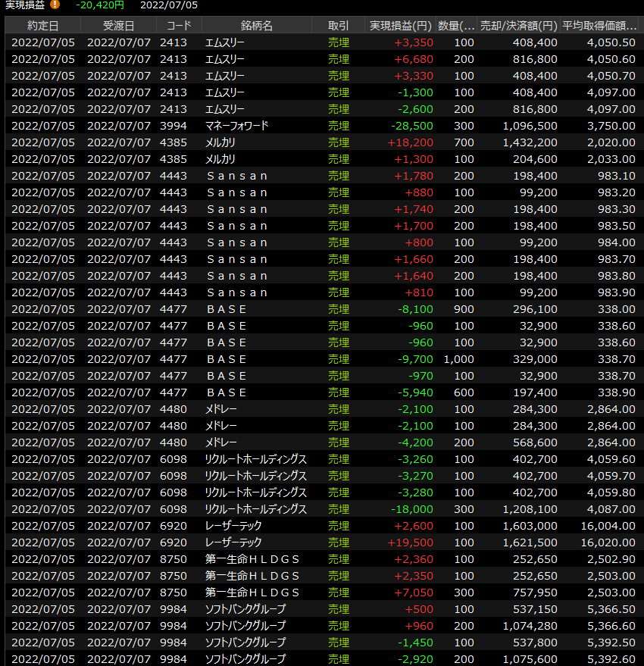Image resolution: width=644 pixels, height=666 pixels.
Task: Click the 数量 column header
Action: pos(457,26)
